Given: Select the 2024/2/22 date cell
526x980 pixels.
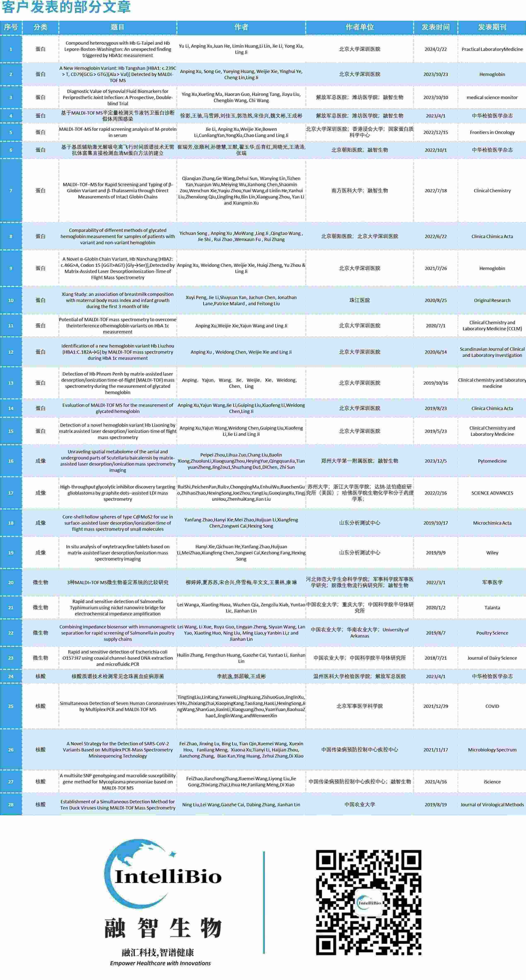Looking at the screenshot, I should (435, 49).
